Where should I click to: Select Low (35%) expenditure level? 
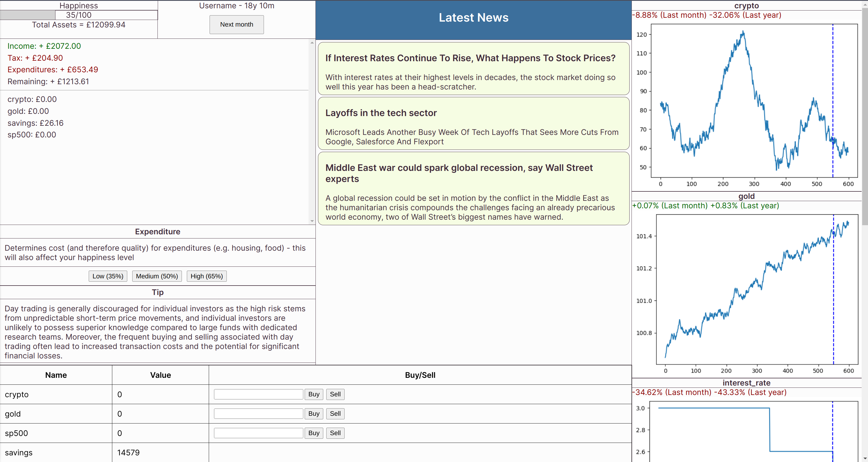(108, 276)
